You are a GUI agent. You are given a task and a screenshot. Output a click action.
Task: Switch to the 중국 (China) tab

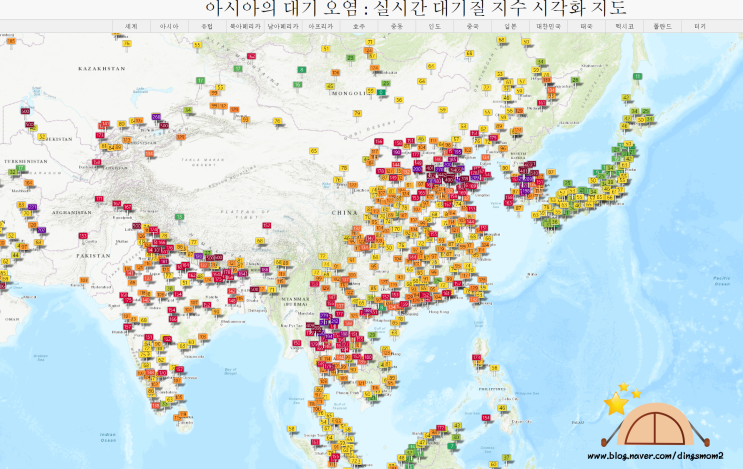click(472, 27)
